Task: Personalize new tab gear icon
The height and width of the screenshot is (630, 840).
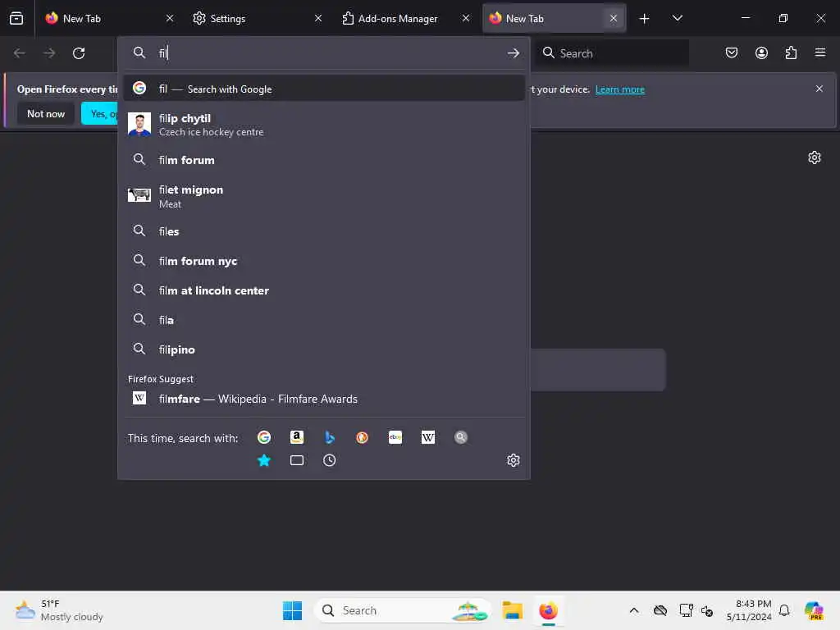Action: tap(815, 157)
